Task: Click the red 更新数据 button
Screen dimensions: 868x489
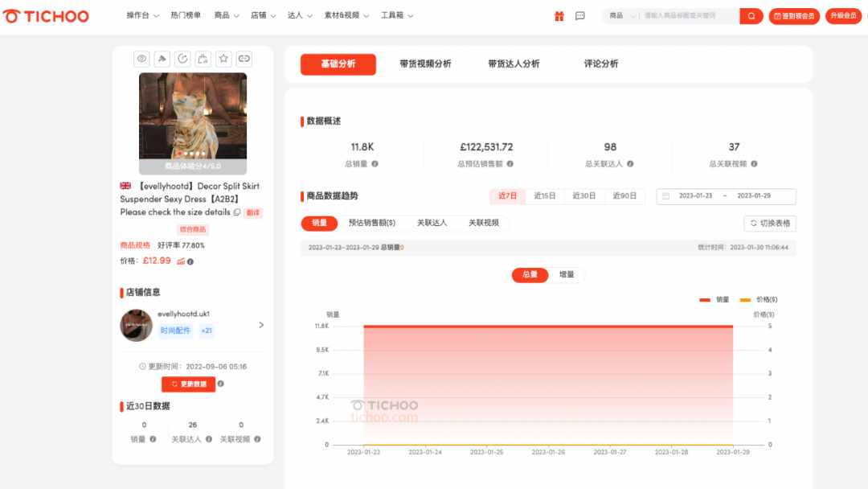Action: 188,384
